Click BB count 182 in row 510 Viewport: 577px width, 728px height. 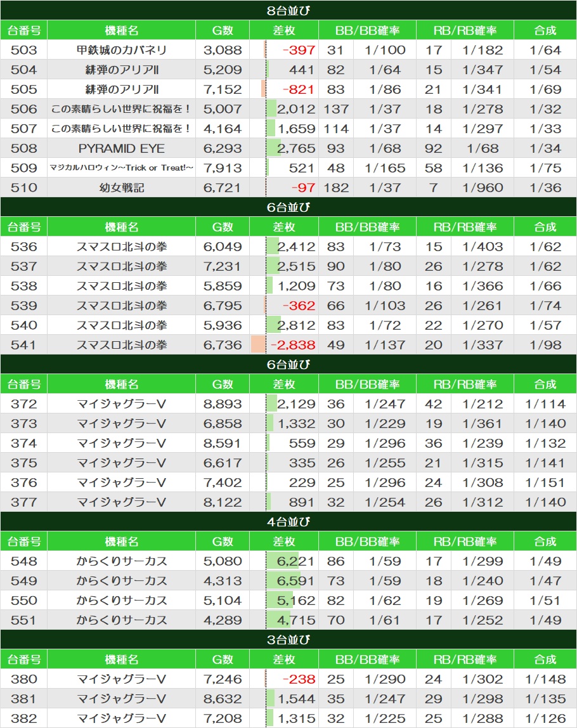pos(336,188)
